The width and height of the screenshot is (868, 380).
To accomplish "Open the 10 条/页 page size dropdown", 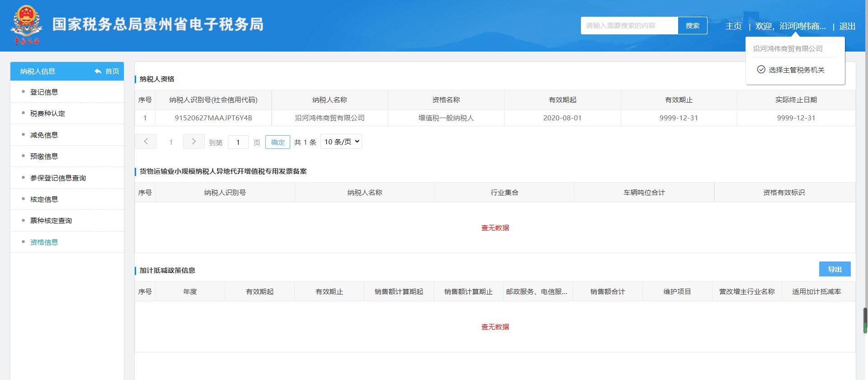I will click(341, 142).
